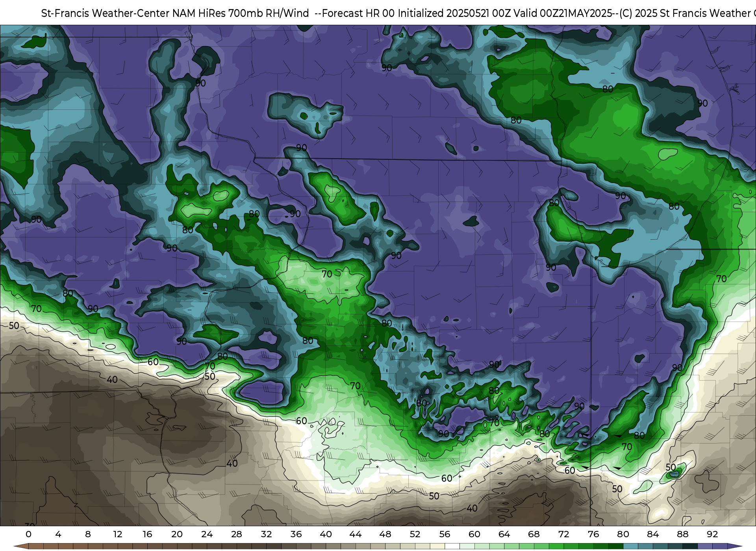756x551 pixels.
Task: Click the '24' label on the color scale
Action: [207, 534]
